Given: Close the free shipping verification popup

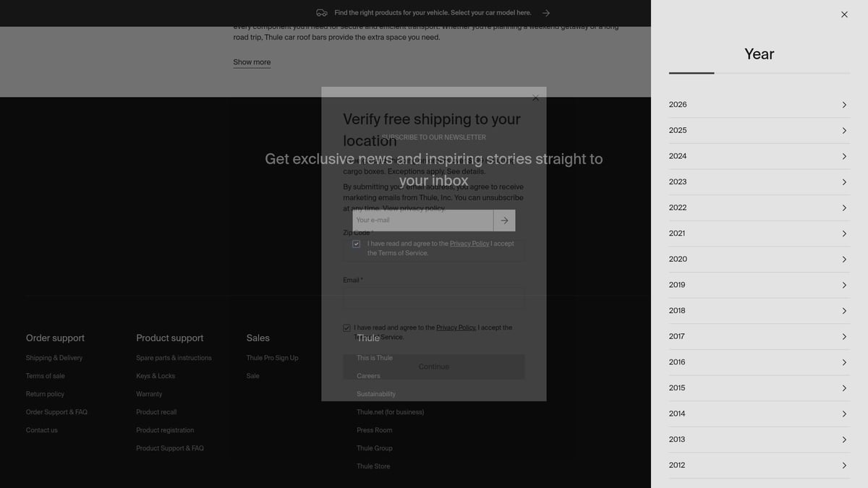Looking at the screenshot, I should (x=535, y=98).
